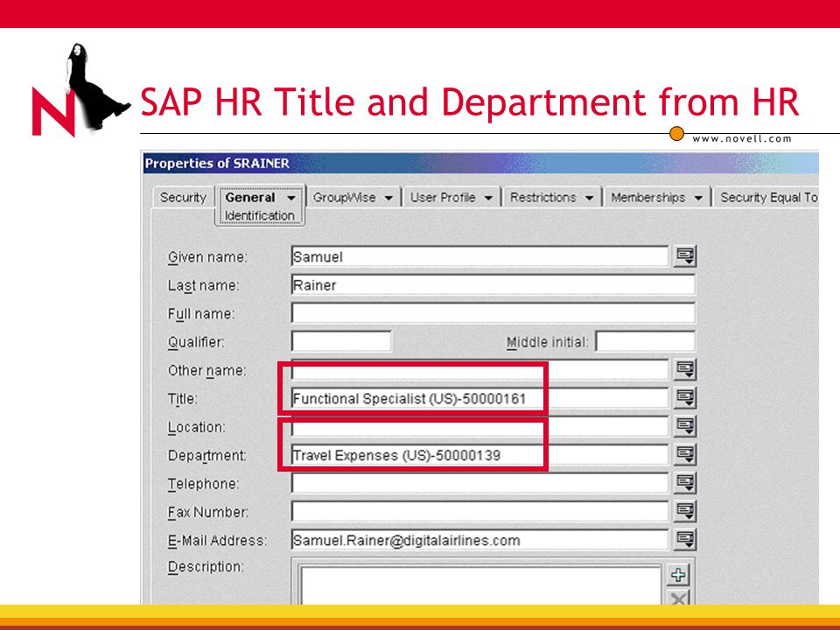
Task: Expand the Restrictions tab dropdown arrow
Action: (589, 199)
